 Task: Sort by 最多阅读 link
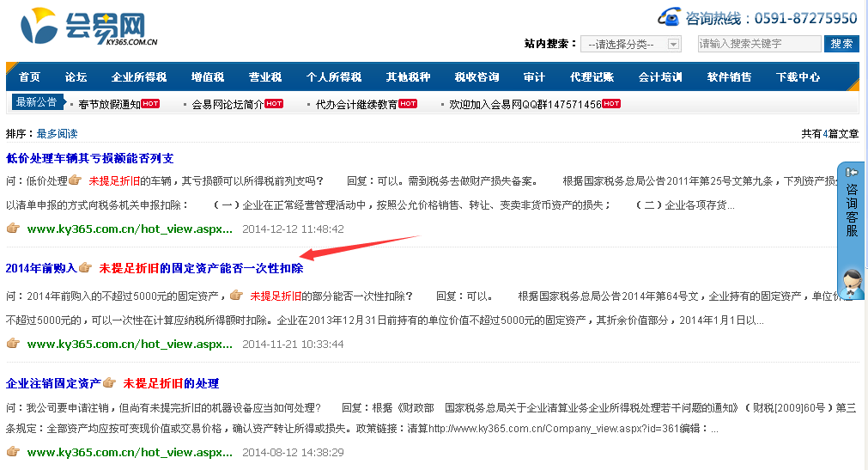click(57, 134)
